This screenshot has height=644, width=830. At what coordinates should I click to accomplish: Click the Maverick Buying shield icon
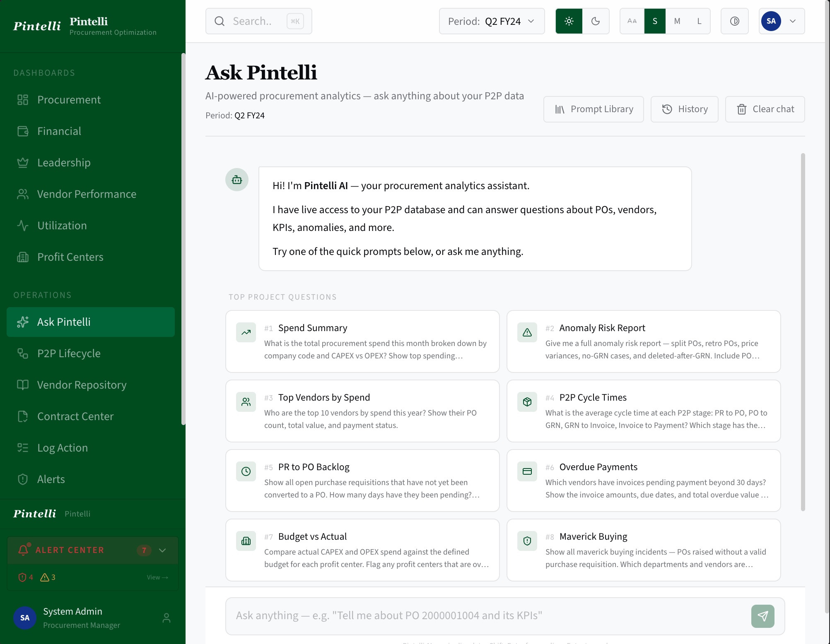point(527,541)
